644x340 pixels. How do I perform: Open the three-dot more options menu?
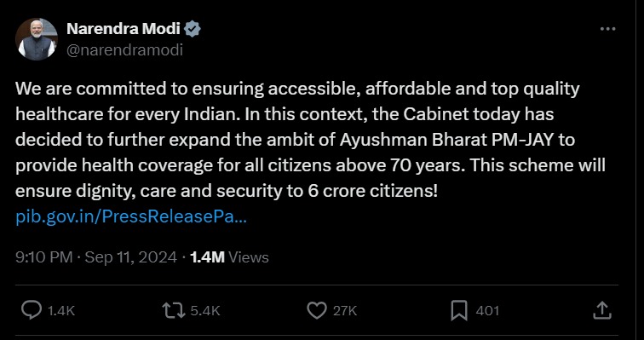click(x=607, y=29)
